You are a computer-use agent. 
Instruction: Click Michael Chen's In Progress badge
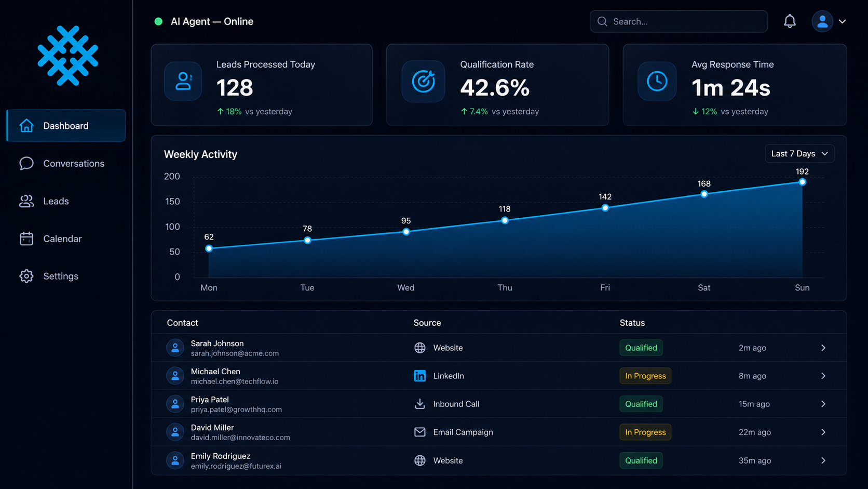click(x=645, y=376)
